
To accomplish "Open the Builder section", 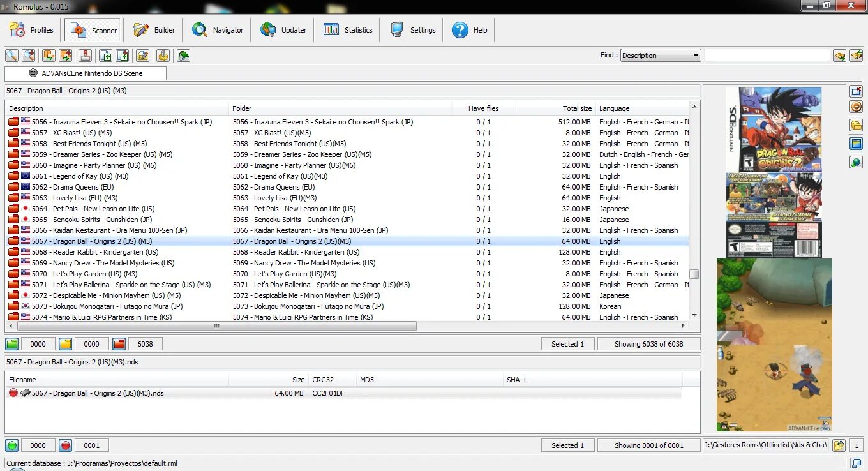I will click(154, 30).
